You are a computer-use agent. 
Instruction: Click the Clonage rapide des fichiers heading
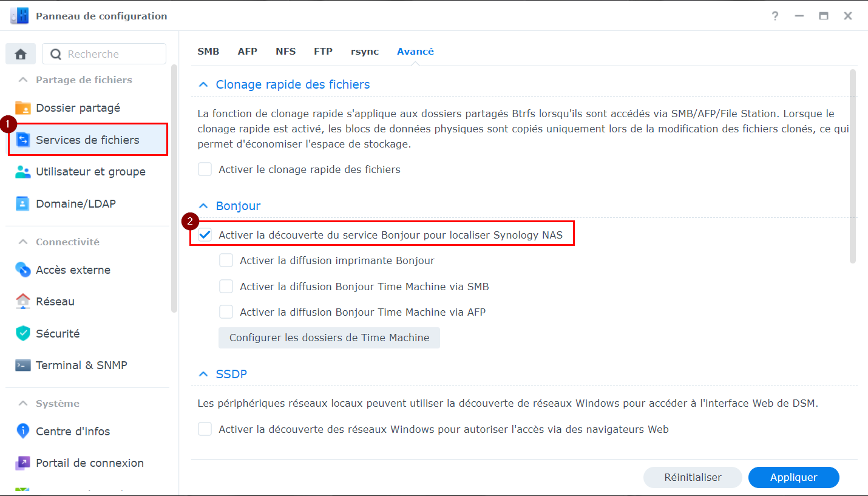(293, 84)
